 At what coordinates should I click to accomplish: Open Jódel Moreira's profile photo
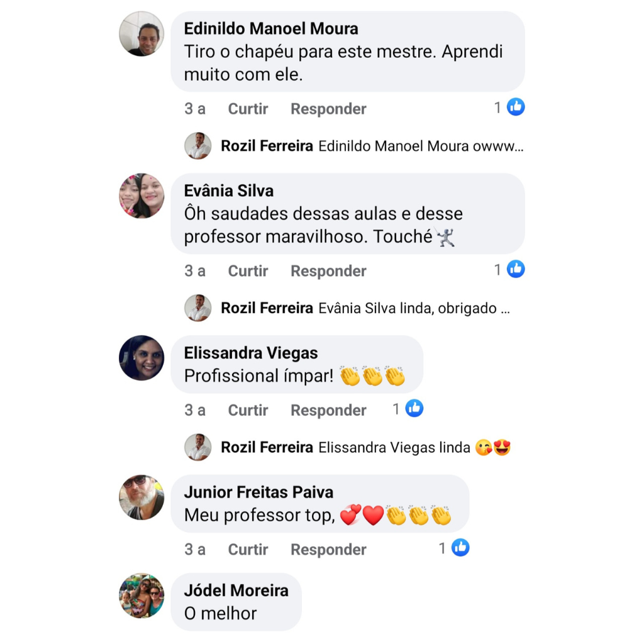point(142,596)
